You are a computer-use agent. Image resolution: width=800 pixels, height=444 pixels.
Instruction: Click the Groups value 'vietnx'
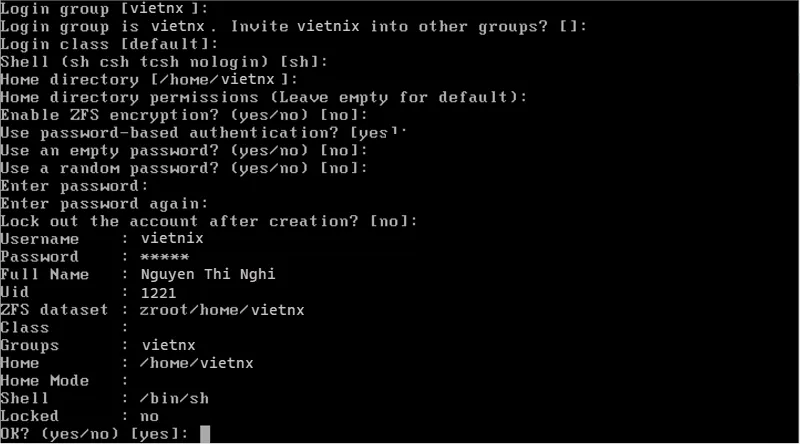pyautogui.click(x=168, y=346)
